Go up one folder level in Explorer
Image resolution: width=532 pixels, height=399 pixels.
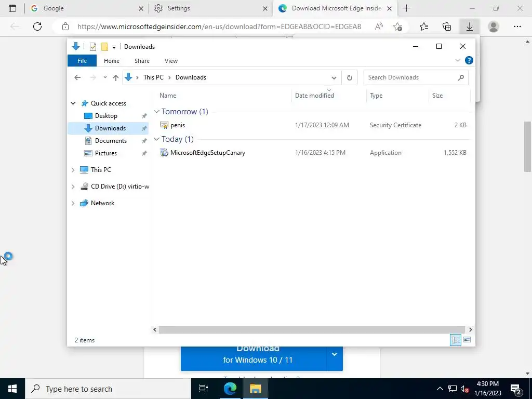coord(116,78)
